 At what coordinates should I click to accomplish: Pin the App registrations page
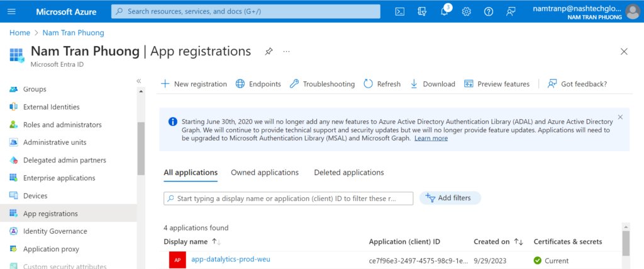tap(269, 52)
